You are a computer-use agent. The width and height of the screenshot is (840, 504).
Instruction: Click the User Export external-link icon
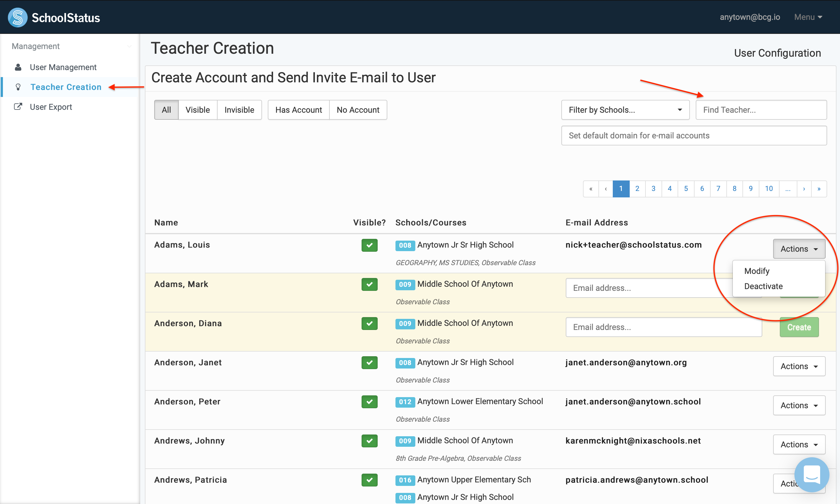tap(18, 107)
